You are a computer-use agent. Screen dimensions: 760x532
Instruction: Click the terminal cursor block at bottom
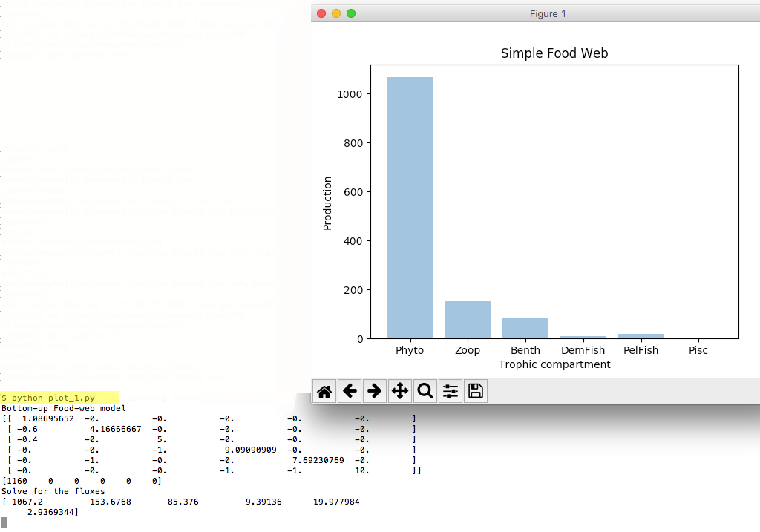pyautogui.click(x=4, y=522)
